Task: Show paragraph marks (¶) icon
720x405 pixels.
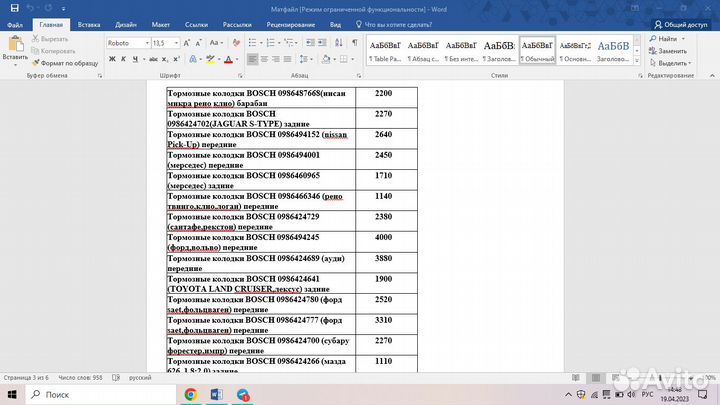Action: (354, 43)
